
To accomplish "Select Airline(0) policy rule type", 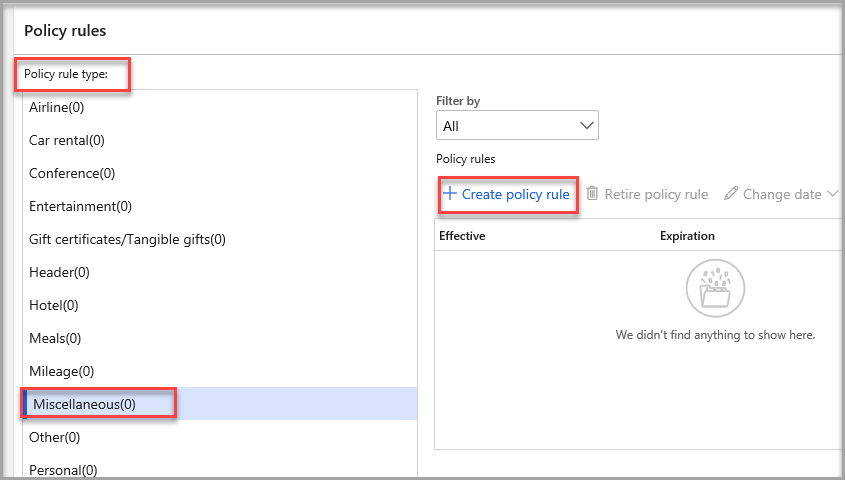I will tap(220, 107).
